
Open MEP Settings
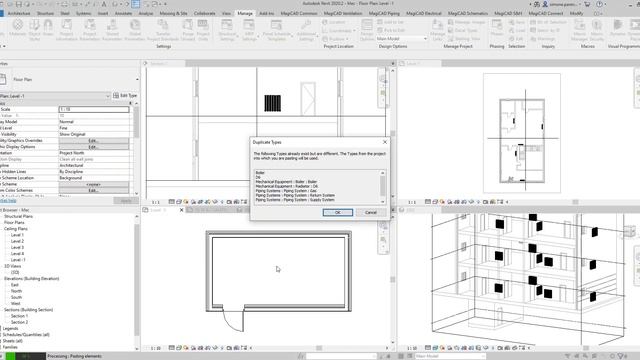(249, 29)
